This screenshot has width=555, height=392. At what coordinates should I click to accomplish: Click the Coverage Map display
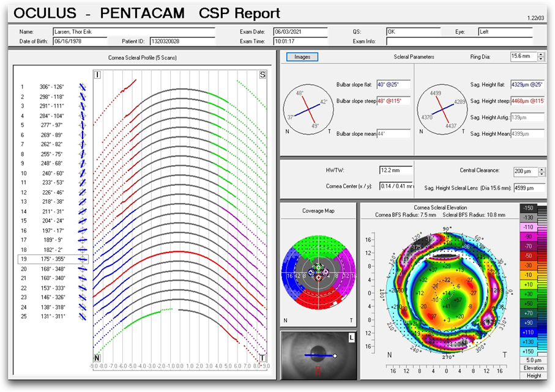[318, 270]
